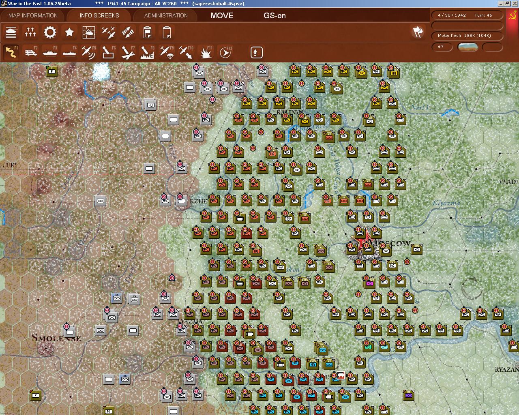Click the F12 end turn arrow icon
Viewport: 519px width, 420px height.
[225, 52]
